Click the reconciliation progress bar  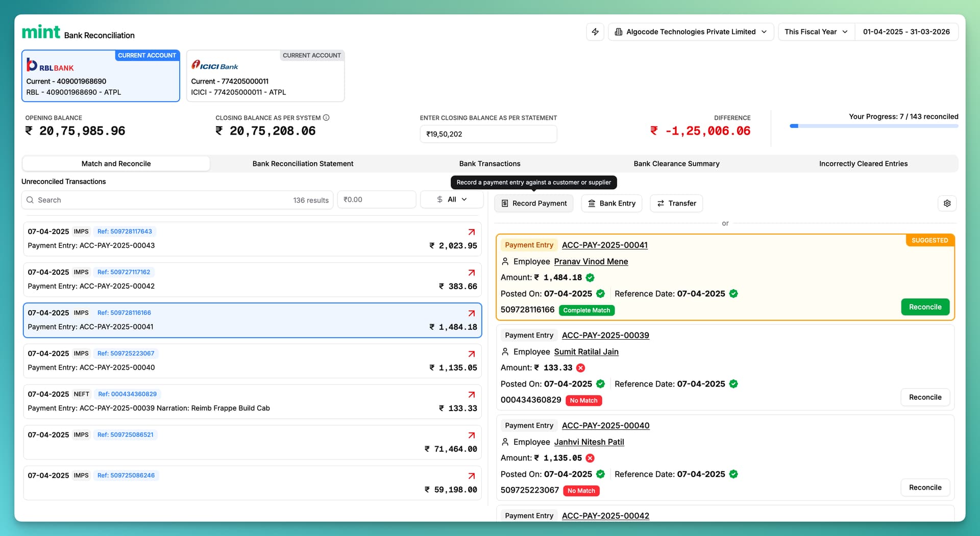873,126
